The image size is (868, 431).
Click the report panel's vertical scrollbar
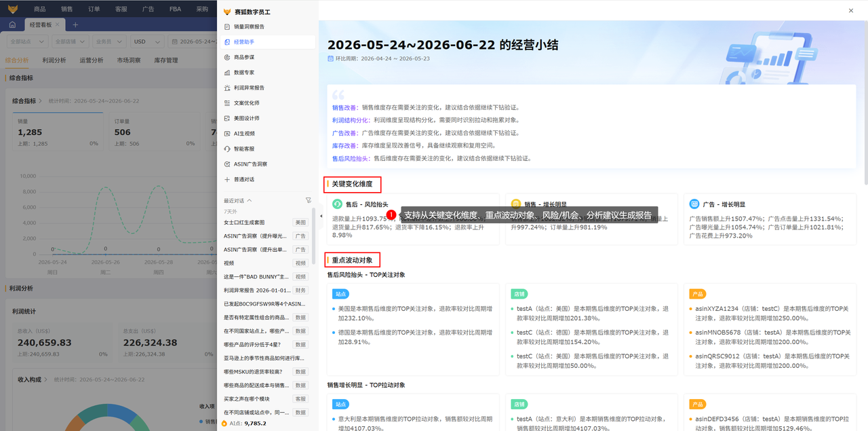pyautogui.click(x=865, y=102)
